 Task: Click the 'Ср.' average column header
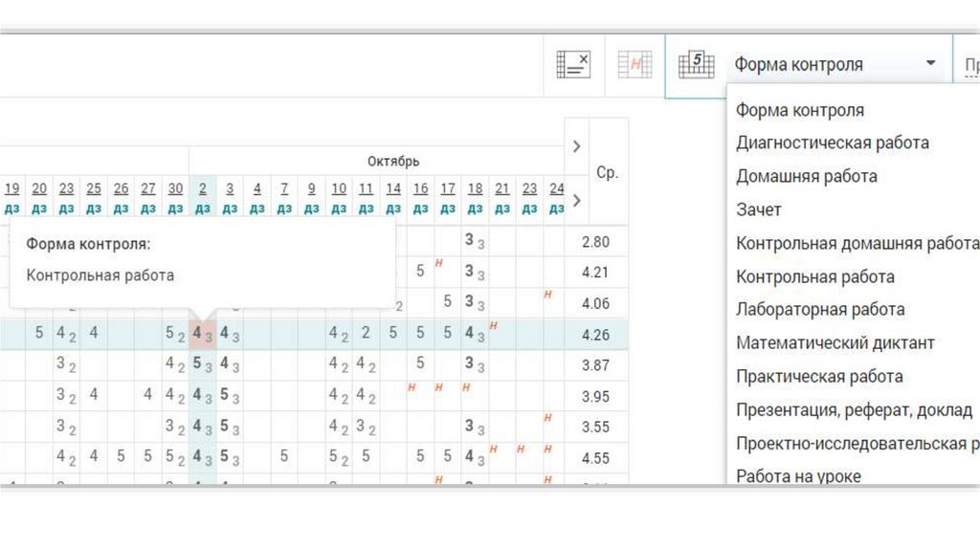click(607, 173)
